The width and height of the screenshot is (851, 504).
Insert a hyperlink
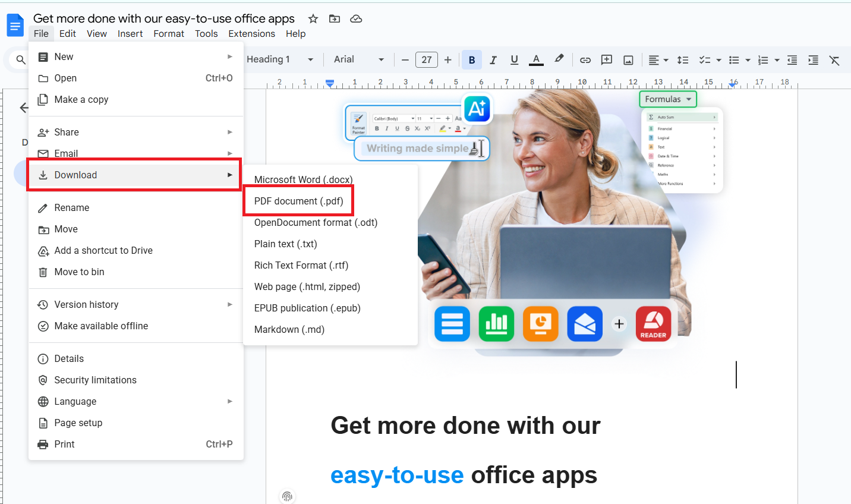click(x=585, y=59)
